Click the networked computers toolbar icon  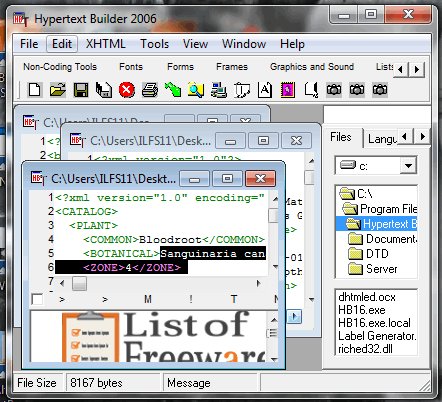click(x=219, y=90)
